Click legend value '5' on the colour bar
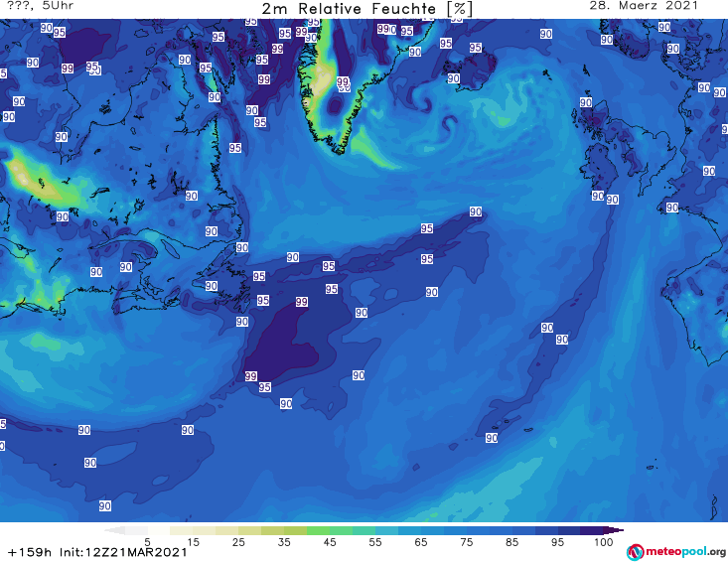This screenshot has width=728, height=562. click(147, 542)
